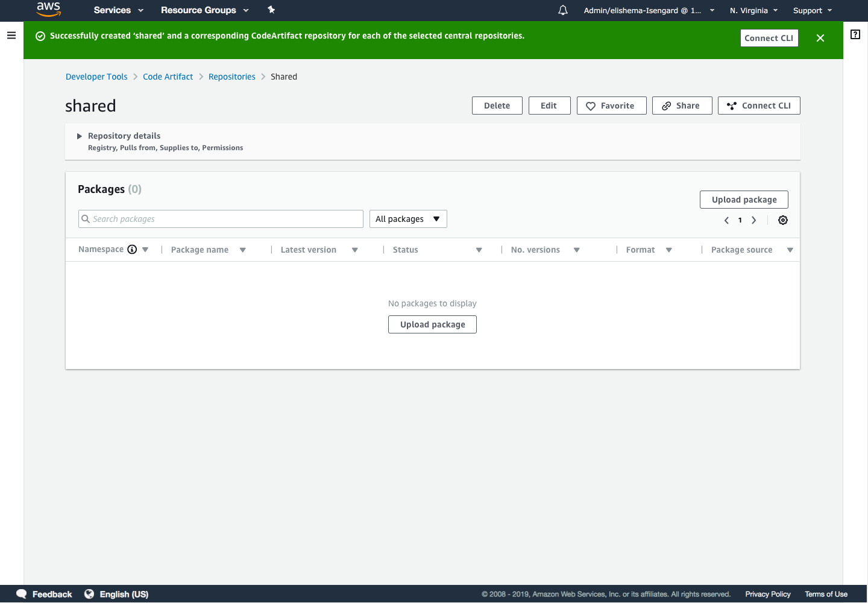This screenshot has height=603, width=868.
Task: Click the Feedback link in footer
Action: [x=52, y=595]
